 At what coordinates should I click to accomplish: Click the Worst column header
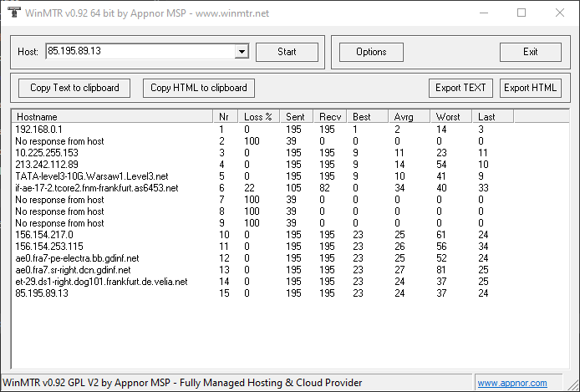click(451, 116)
